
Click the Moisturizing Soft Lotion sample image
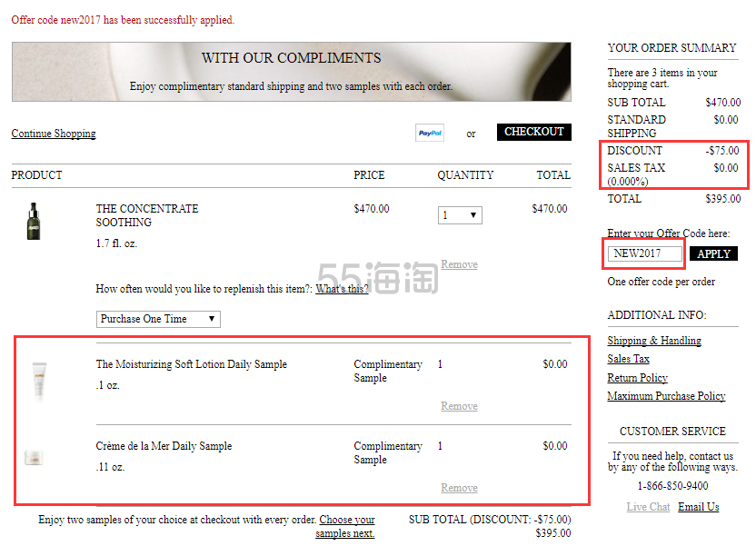(x=37, y=382)
